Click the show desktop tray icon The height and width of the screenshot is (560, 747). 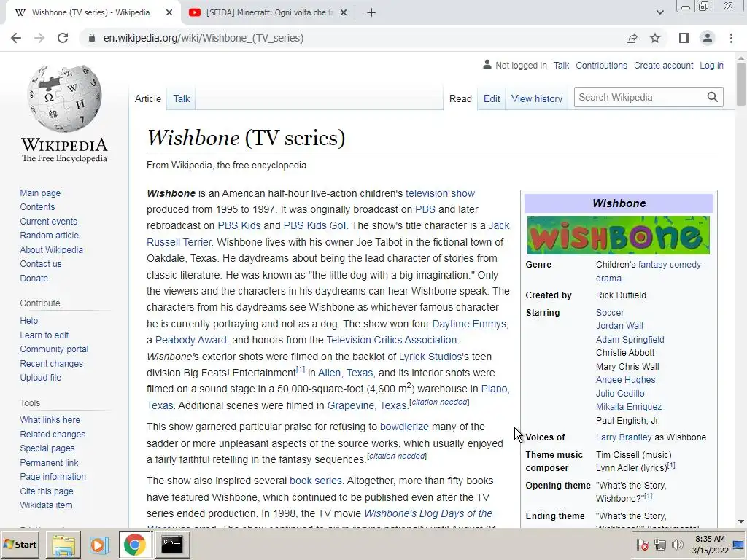pos(739,544)
